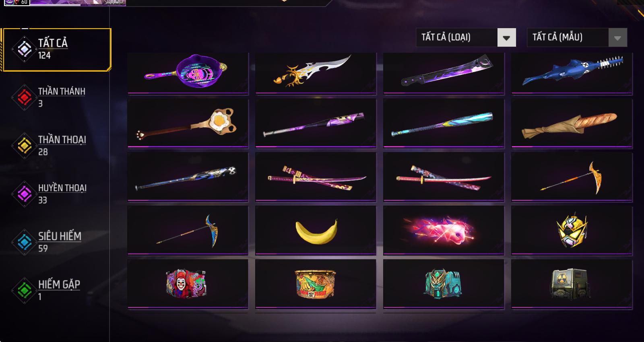Choose the clown-face loot box skin

pyautogui.click(x=188, y=284)
